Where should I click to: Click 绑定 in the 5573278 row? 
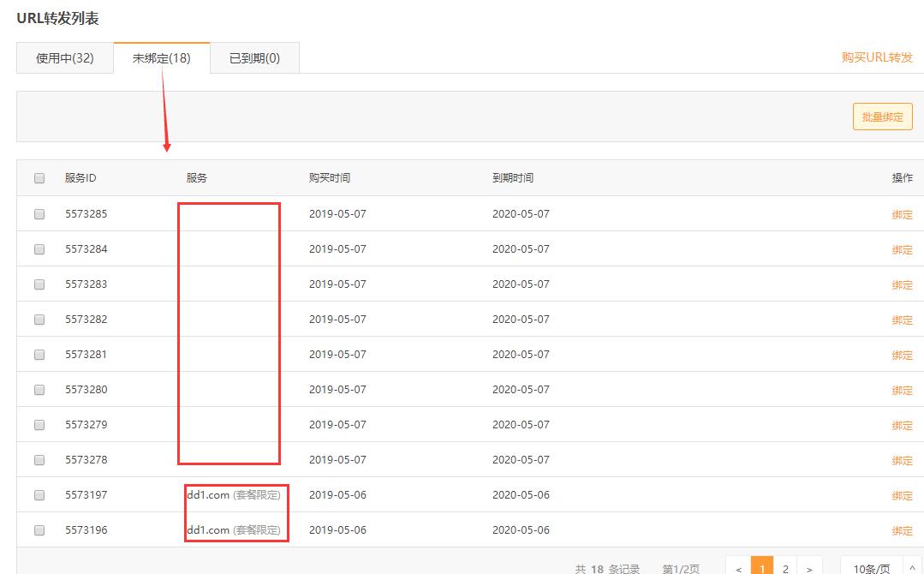[x=902, y=461]
